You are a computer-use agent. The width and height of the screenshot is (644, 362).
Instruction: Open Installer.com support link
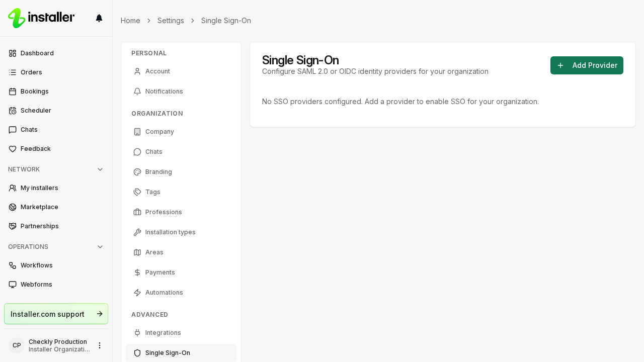[56, 314]
